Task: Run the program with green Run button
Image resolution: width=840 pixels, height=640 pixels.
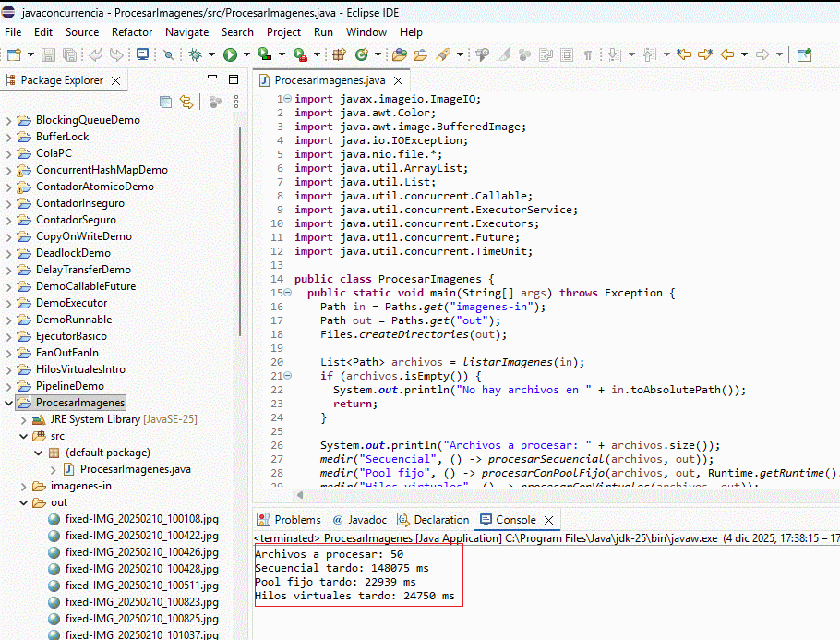Action: click(230, 55)
